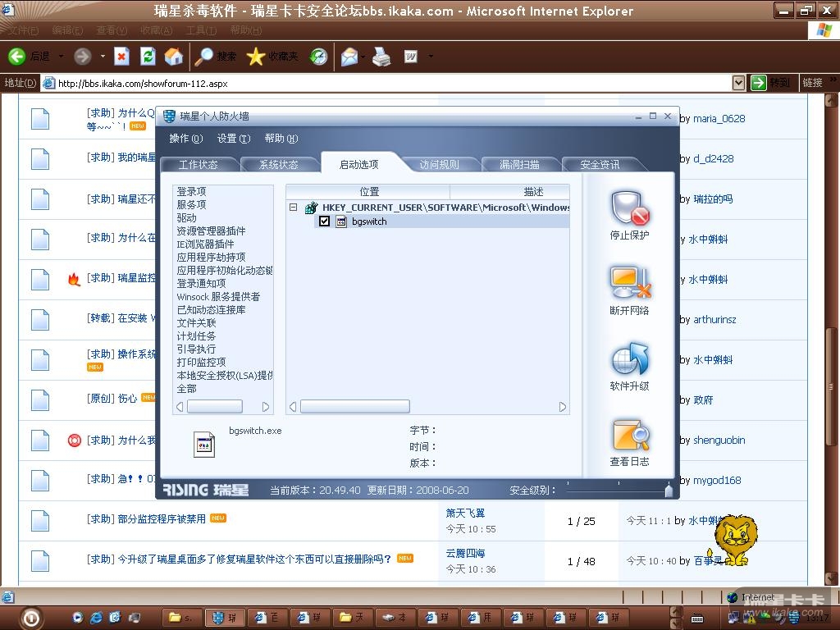Click the lifebuoy icon beside 为什么我 post
840x630 pixels.
74,441
